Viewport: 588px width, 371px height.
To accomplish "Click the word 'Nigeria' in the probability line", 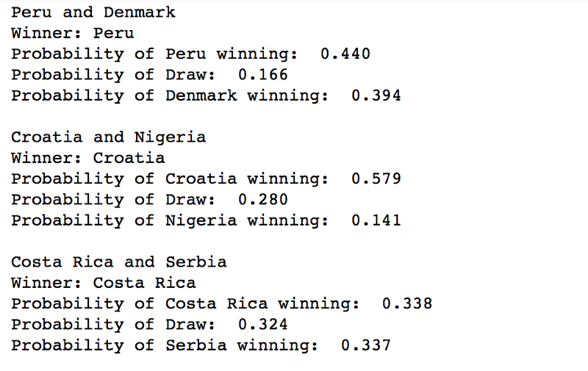I will point(201,220).
